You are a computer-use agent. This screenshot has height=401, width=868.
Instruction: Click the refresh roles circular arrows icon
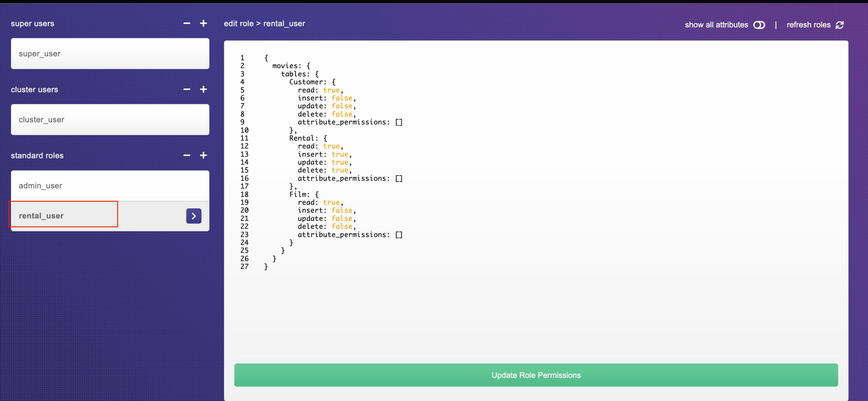[839, 25]
